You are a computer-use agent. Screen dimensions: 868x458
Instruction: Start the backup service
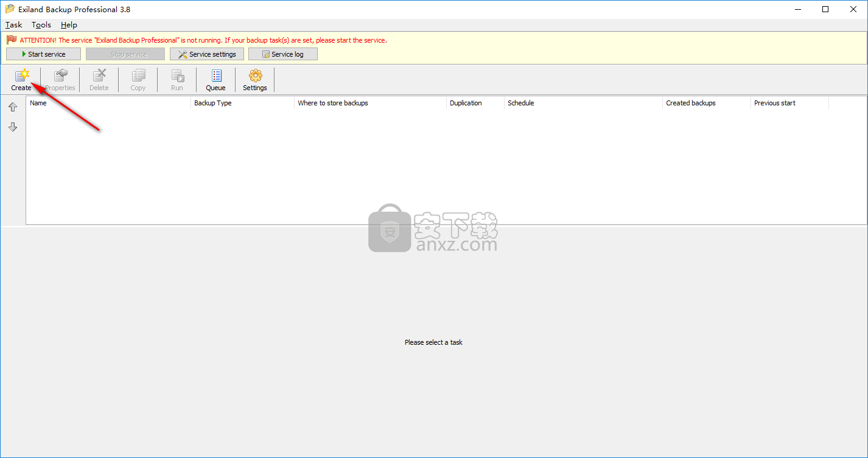(43, 54)
